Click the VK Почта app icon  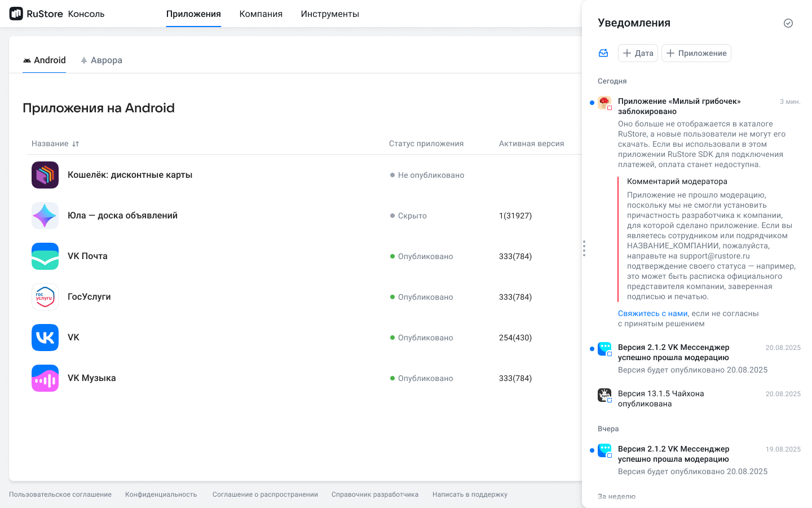click(x=45, y=256)
